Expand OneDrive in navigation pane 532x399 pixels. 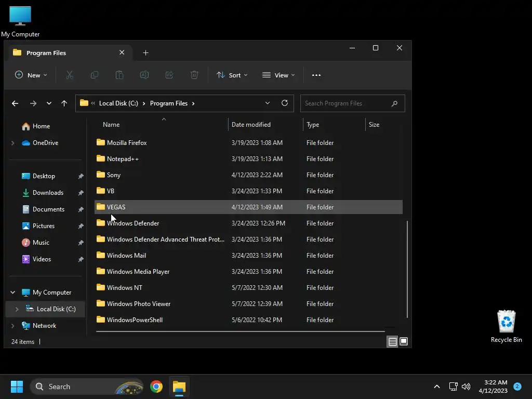coord(13,143)
